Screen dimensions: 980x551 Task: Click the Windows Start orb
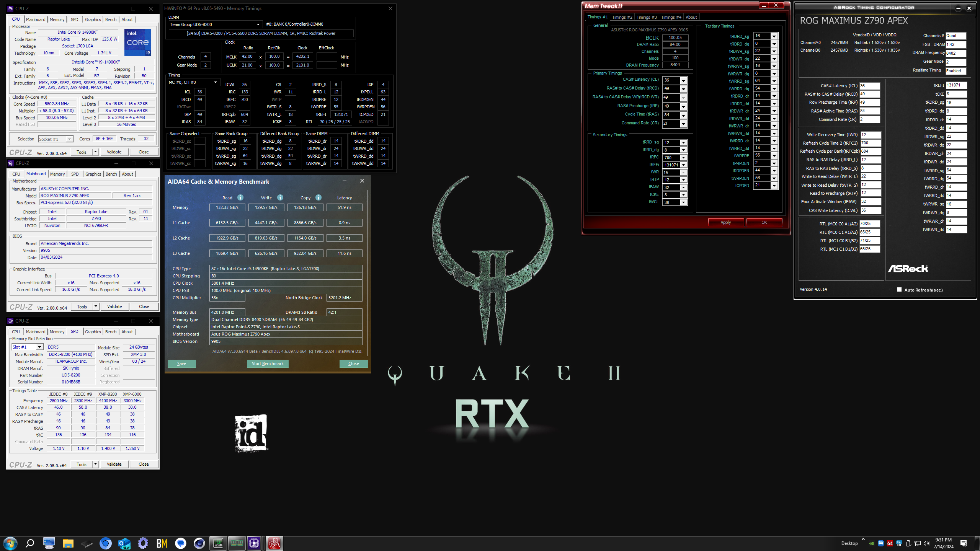coord(10,543)
